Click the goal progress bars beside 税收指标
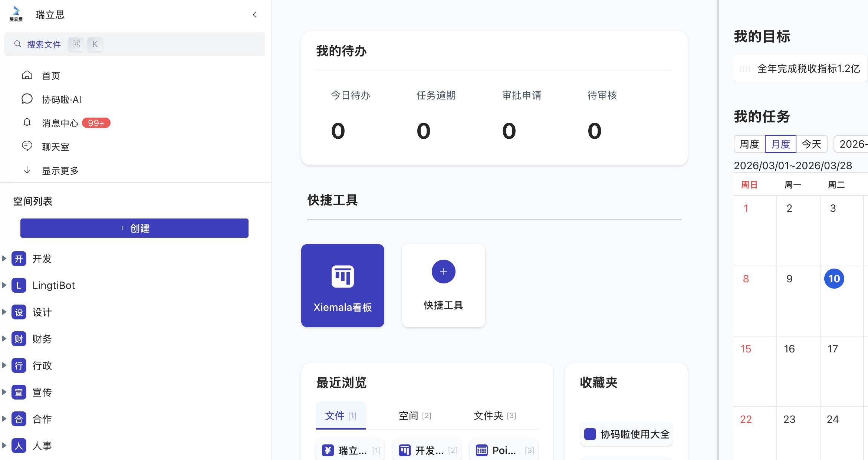The width and height of the screenshot is (868, 460). 745,69
